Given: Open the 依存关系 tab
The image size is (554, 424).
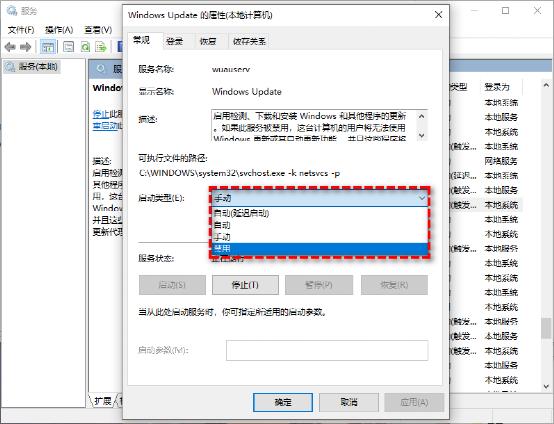Looking at the screenshot, I should (249, 42).
